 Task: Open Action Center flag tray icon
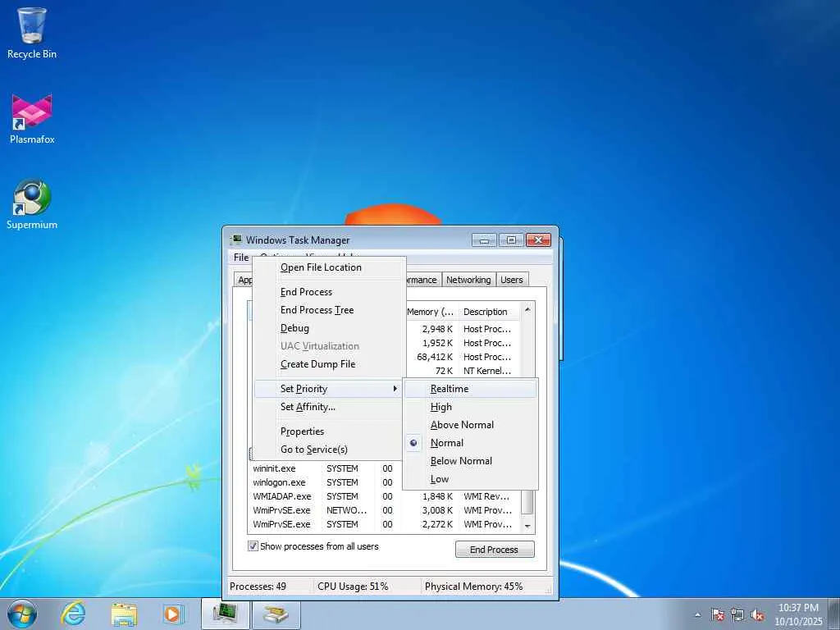718,615
